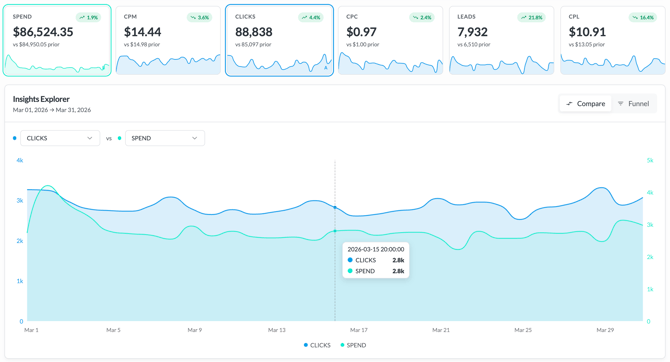This screenshot has height=362, width=670.
Task: Toggle CLICKS series in chart legend
Action: [x=317, y=345]
